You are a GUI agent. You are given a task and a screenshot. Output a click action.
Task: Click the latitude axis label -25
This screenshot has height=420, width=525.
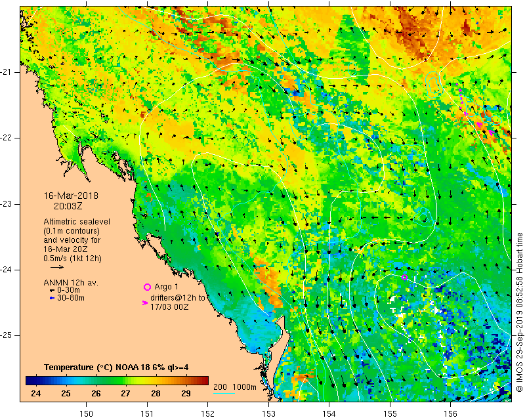coord(6,335)
